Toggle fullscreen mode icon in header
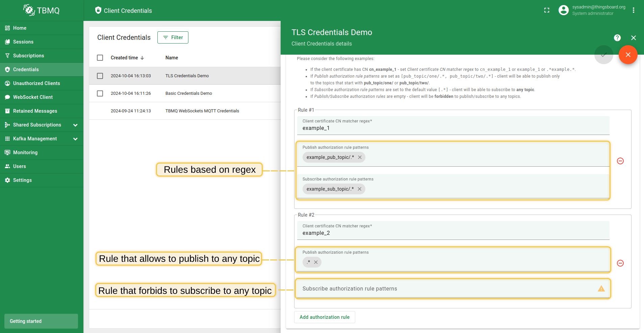The height and width of the screenshot is (333, 644). point(547,10)
